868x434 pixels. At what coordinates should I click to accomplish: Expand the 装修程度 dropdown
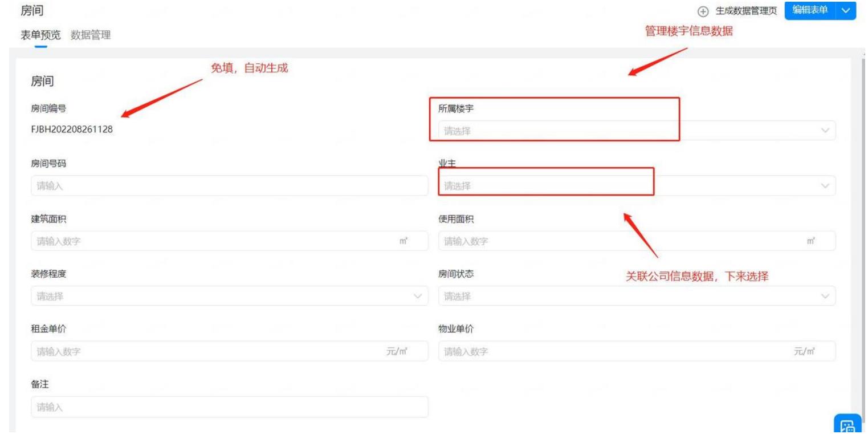229,296
